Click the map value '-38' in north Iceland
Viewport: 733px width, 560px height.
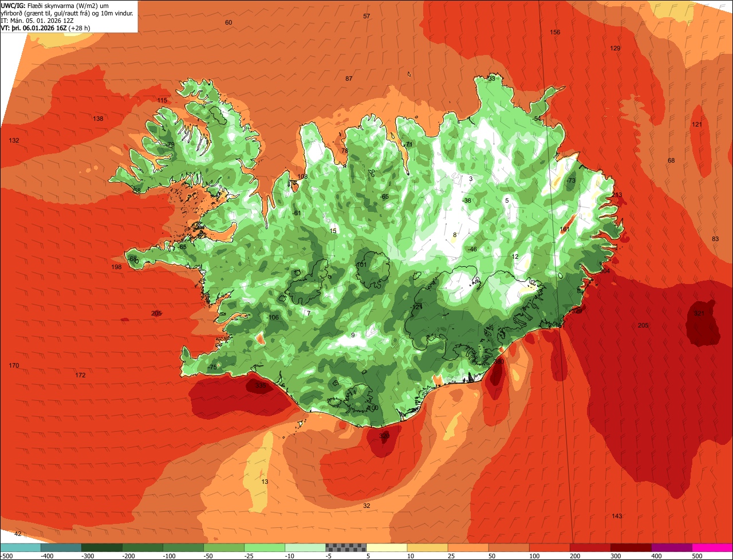467,201
